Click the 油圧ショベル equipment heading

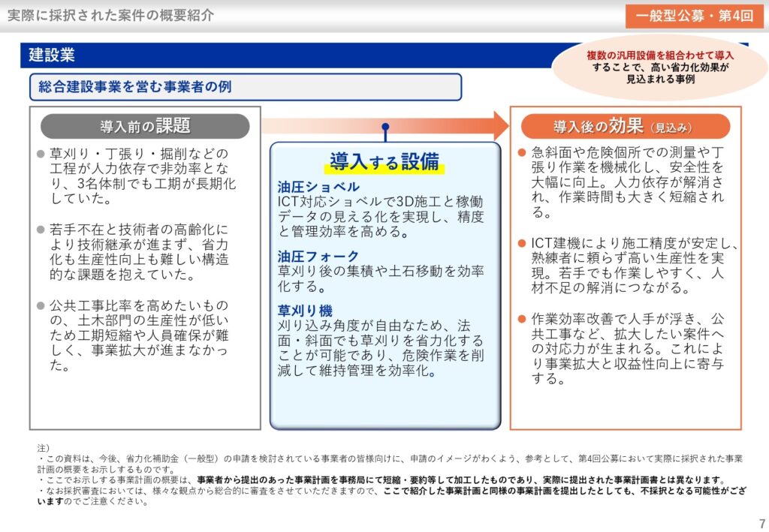[318, 187]
